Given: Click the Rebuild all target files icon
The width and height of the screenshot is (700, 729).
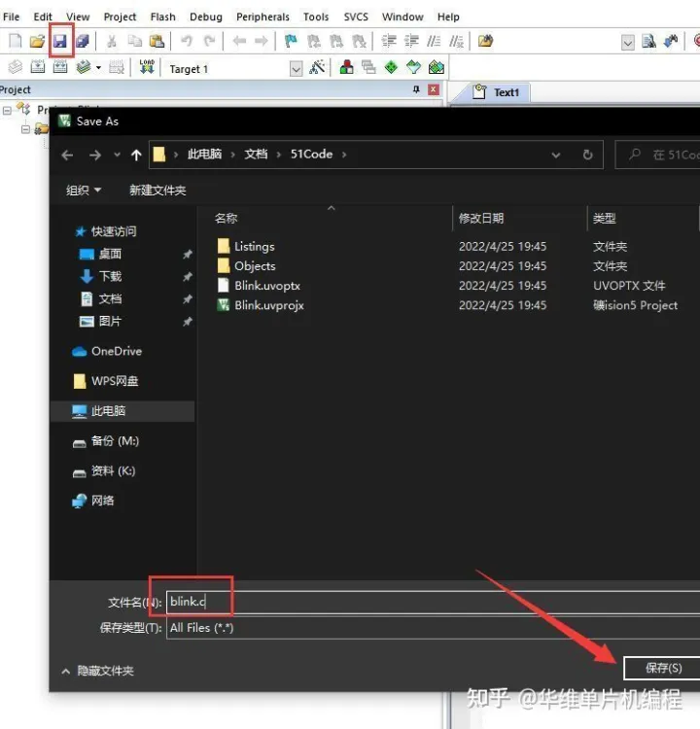Looking at the screenshot, I should 60,67.
